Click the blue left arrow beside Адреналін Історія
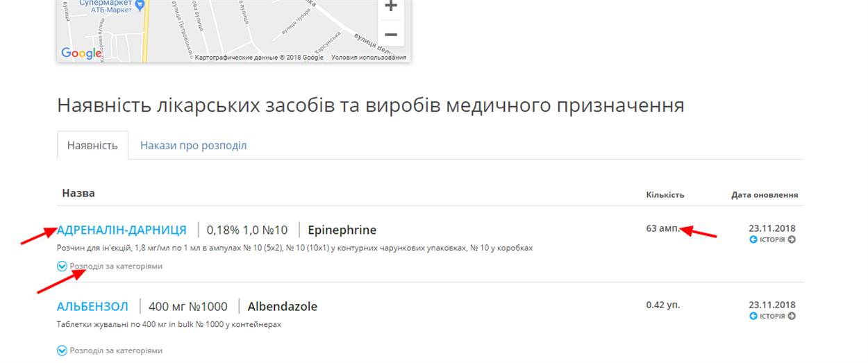 click(x=753, y=240)
